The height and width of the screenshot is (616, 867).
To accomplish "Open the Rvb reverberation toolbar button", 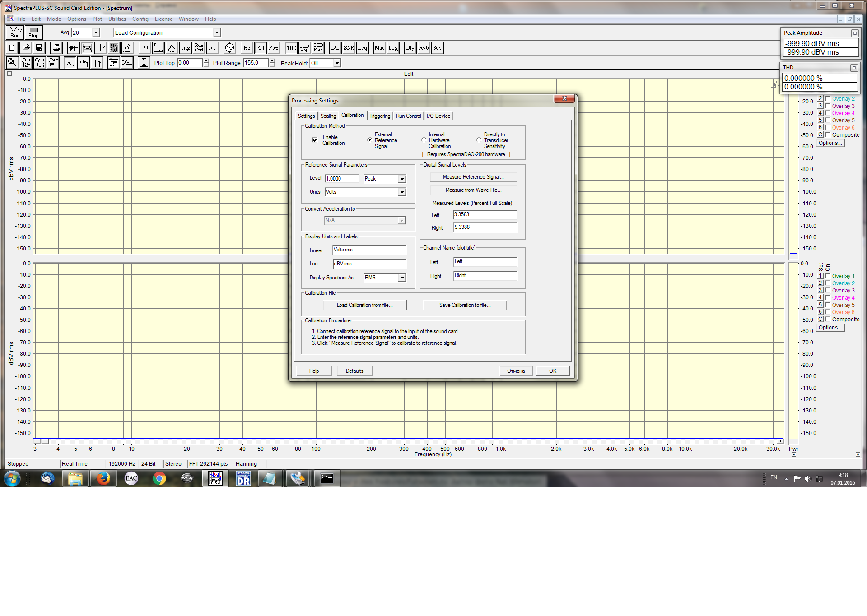I will [x=424, y=48].
